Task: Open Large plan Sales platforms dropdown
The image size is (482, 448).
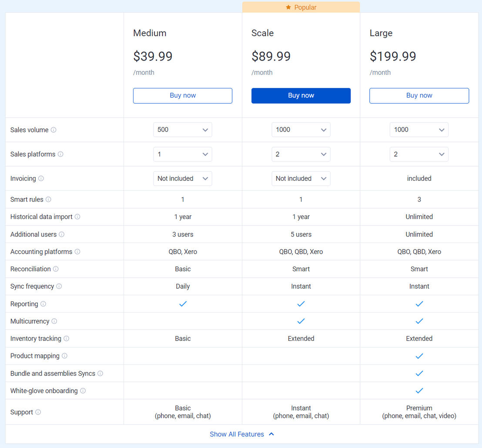Action: click(x=419, y=154)
